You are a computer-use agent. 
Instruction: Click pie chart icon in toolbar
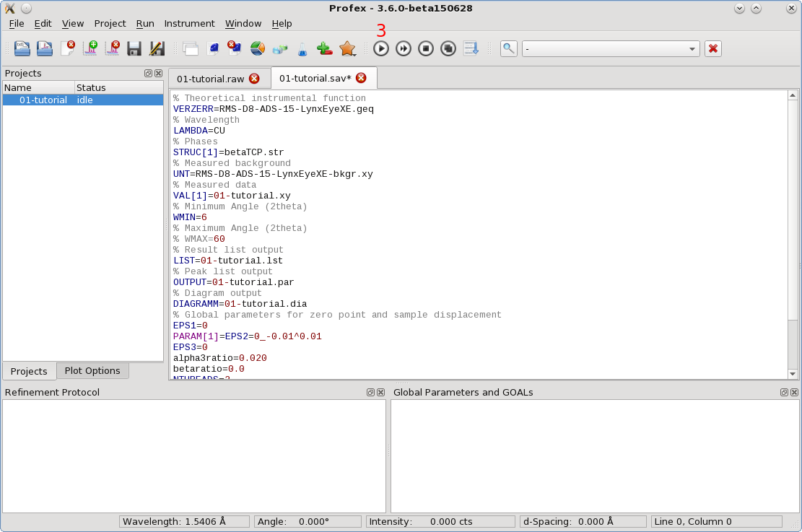coord(258,48)
